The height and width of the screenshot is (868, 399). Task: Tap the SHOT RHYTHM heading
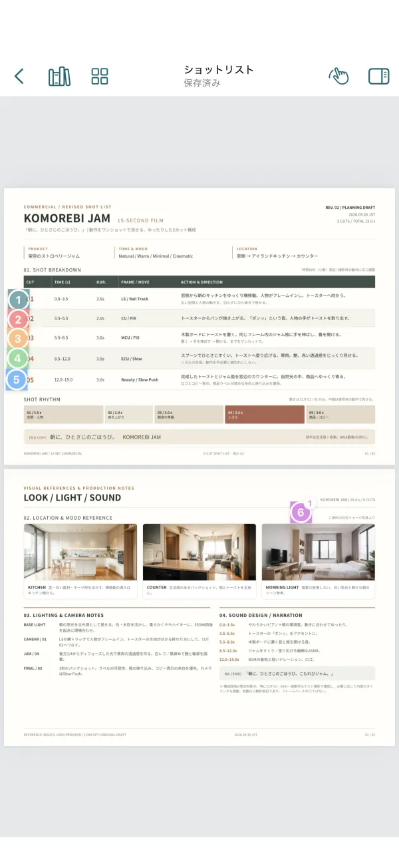pos(42,399)
